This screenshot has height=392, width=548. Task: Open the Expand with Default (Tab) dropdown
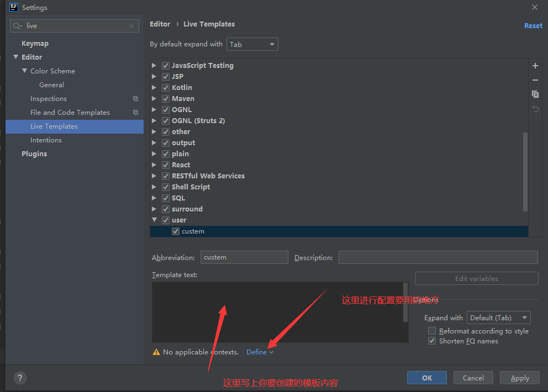pyautogui.click(x=498, y=318)
